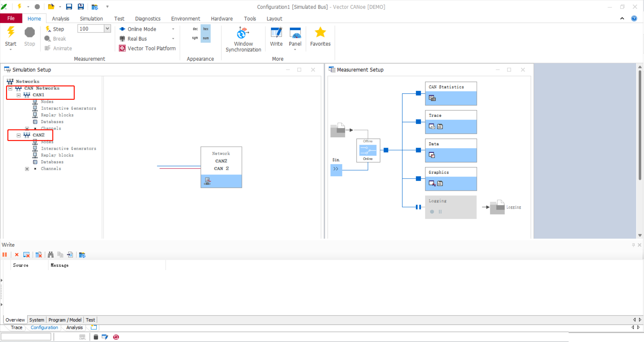
Task: Click the empty status bar input field
Action: tap(26, 337)
